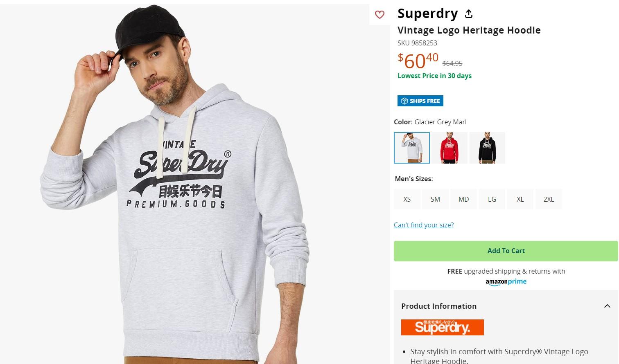This screenshot has width=619, height=364.
Task: Open the "Can't find your size?" link
Action: coord(424,225)
